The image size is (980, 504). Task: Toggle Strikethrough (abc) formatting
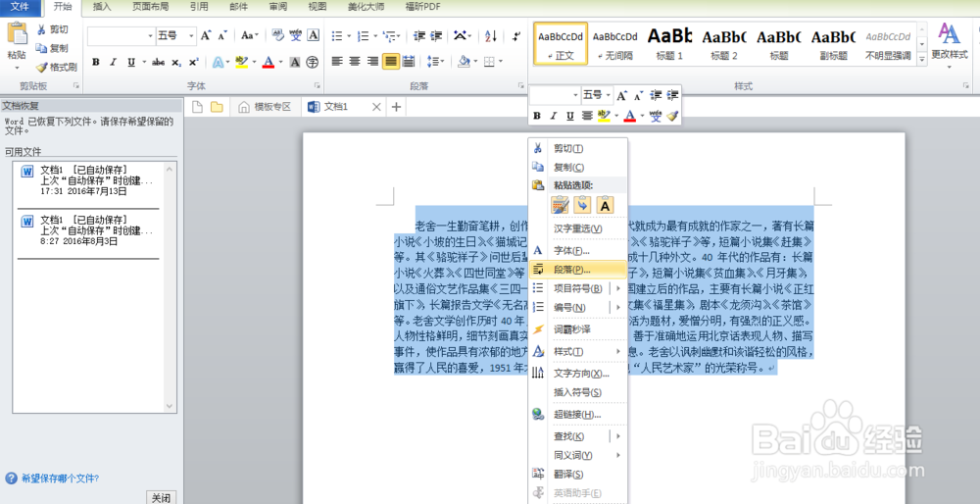(x=159, y=62)
